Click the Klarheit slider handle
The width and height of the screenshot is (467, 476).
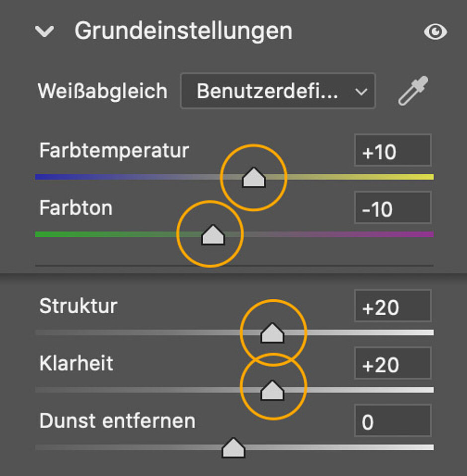click(x=272, y=391)
